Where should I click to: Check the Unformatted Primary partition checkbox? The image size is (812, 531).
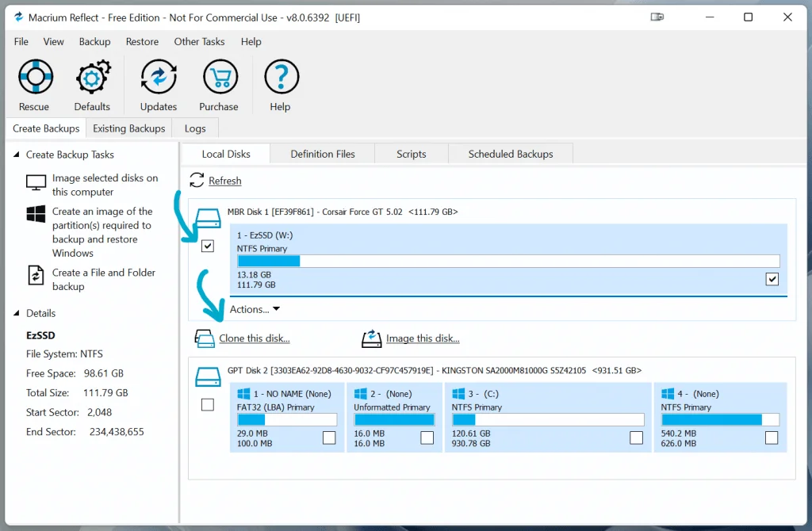[427, 437]
